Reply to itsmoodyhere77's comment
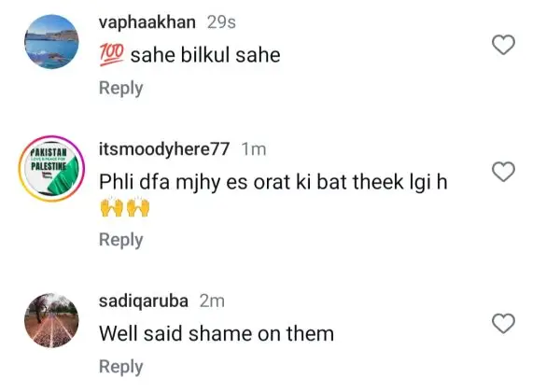 120,240
